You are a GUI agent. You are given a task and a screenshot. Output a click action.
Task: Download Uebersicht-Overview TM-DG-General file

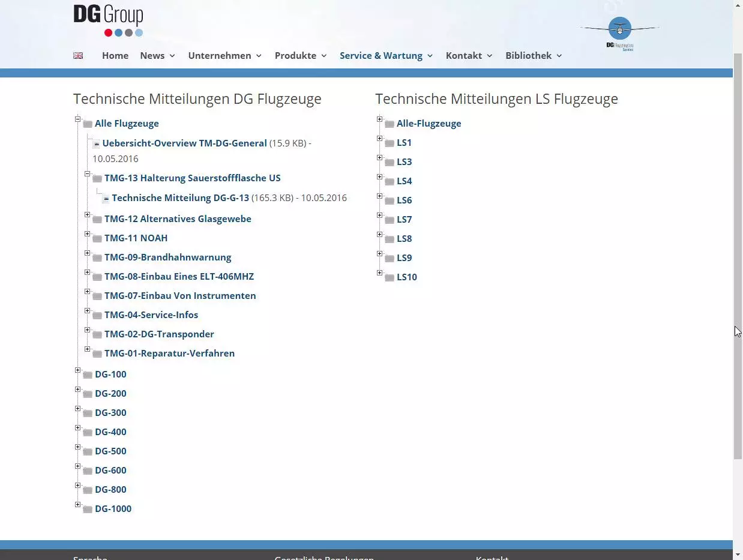(x=184, y=143)
